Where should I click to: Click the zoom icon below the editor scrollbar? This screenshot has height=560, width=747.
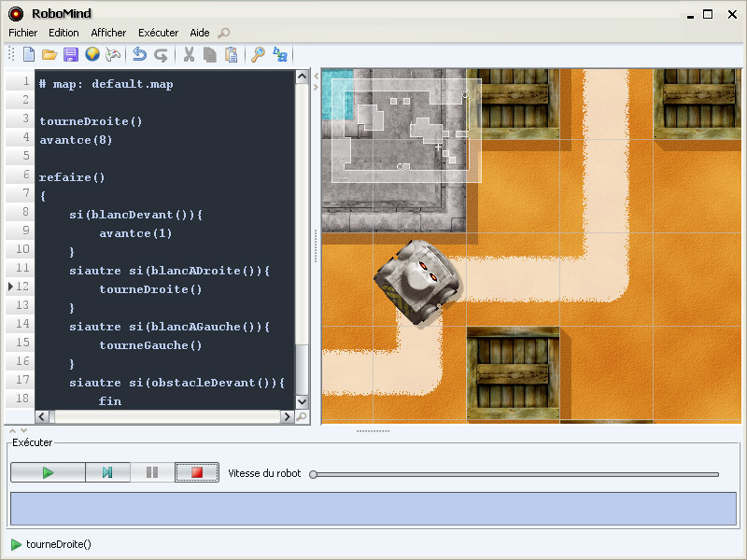pyautogui.click(x=302, y=417)
